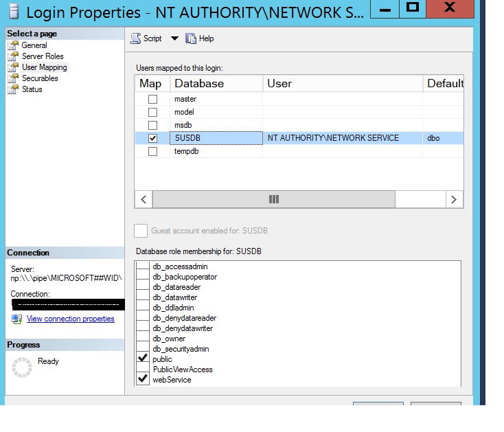Check the Map box for master

click(152, 99)
